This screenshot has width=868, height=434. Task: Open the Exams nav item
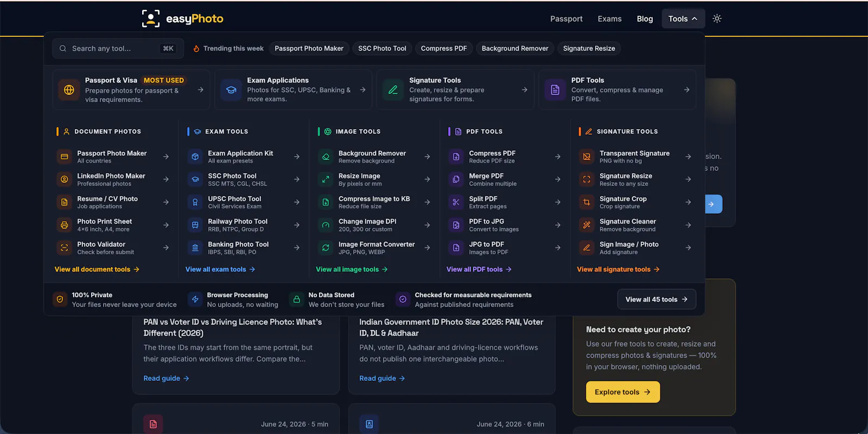click(610, 18)
